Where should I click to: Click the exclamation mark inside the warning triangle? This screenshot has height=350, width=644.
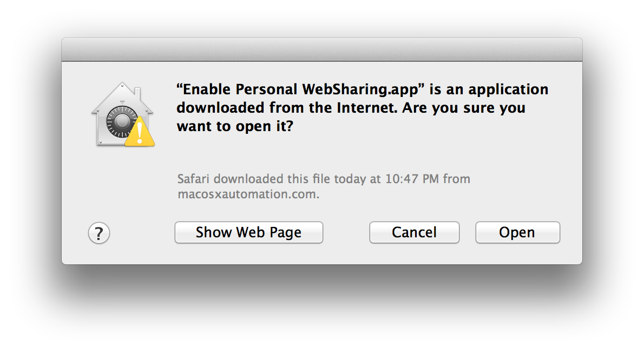click(140, 133)
